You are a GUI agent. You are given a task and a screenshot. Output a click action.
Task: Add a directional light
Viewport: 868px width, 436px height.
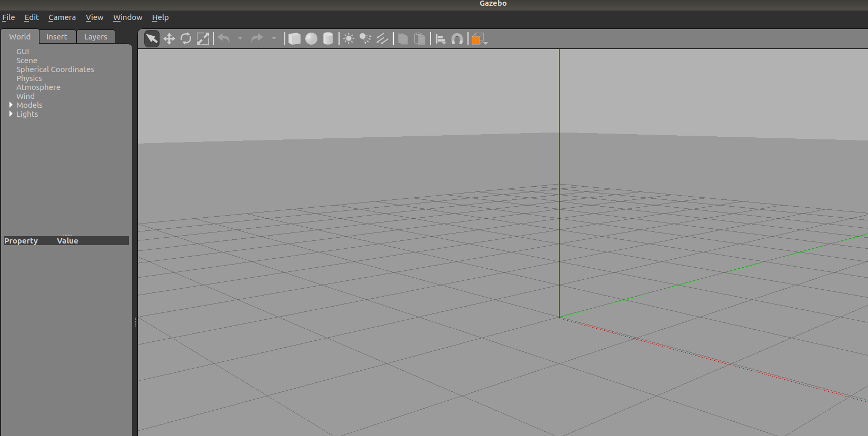(x=382, y=39)
